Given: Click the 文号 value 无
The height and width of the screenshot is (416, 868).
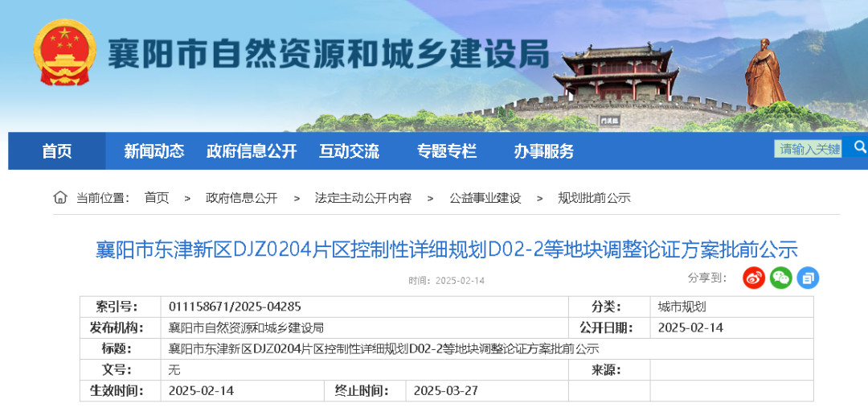Looking at the screenshot, I should pyautogui.click(x=174, y=369).
